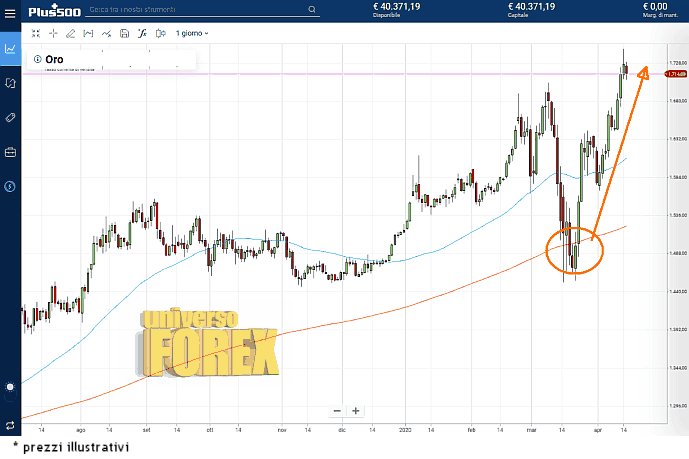Click the fullscreen expand chart icon
The image size is (689, 459).
point(36,33)
